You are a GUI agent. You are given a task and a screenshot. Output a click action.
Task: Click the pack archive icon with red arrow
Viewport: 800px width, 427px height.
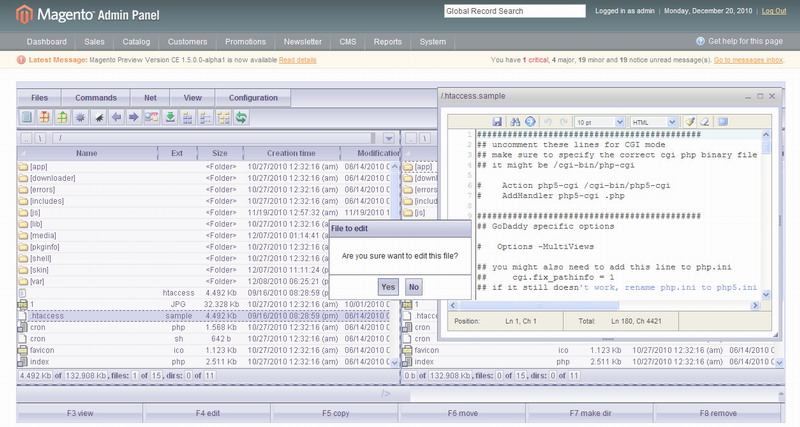tap(45, 117)
